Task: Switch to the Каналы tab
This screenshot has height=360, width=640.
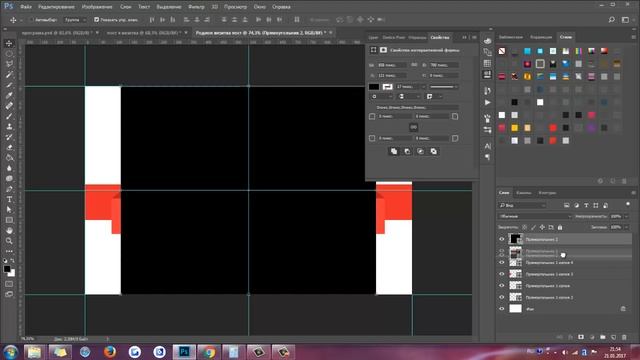Action: pos(524,193)
